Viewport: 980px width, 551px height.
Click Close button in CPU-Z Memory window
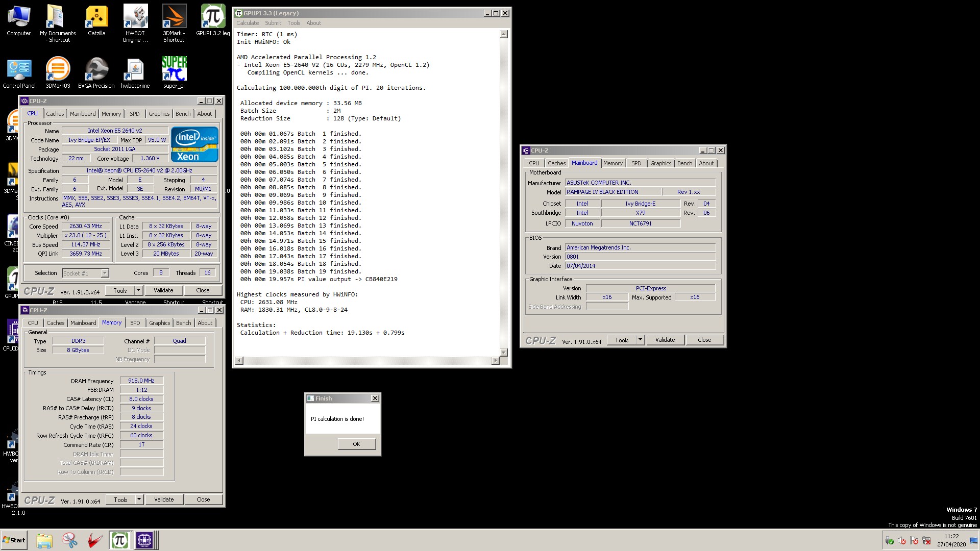pyautogui.click(x=203, y=499)
